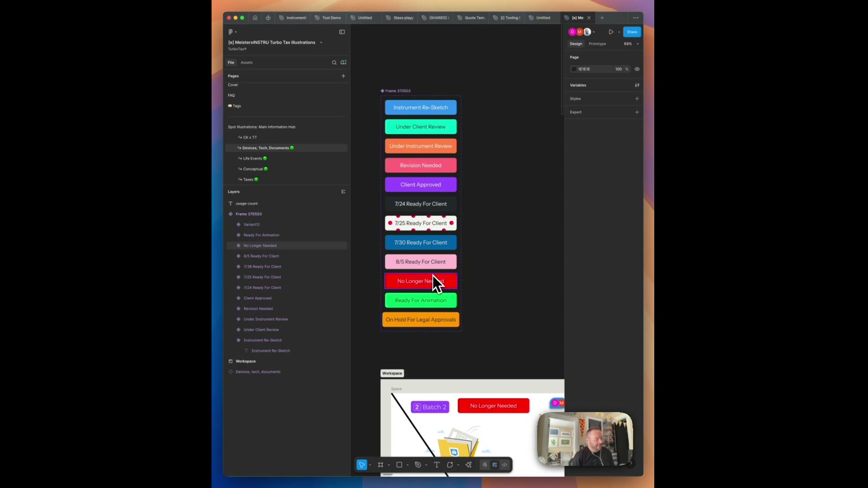Switch to Dev Mode code icon
The width and height of the screenshot is (868, 488).
coord(505,465)
